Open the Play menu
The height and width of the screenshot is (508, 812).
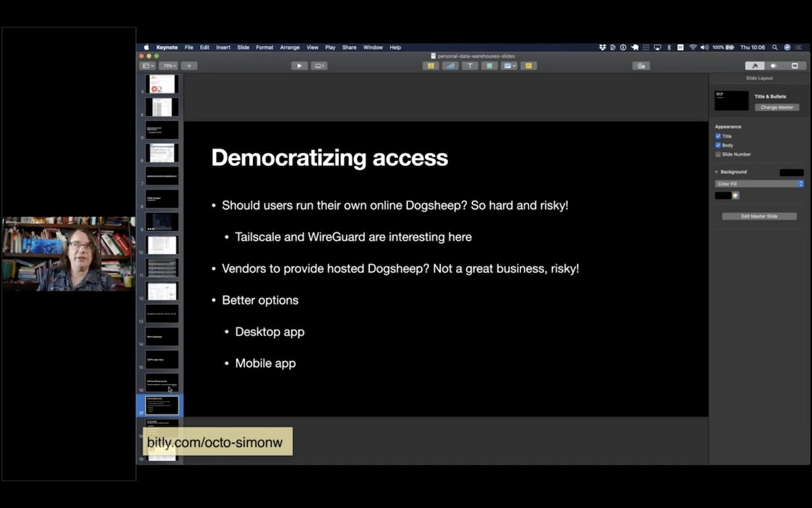[330, 47]
